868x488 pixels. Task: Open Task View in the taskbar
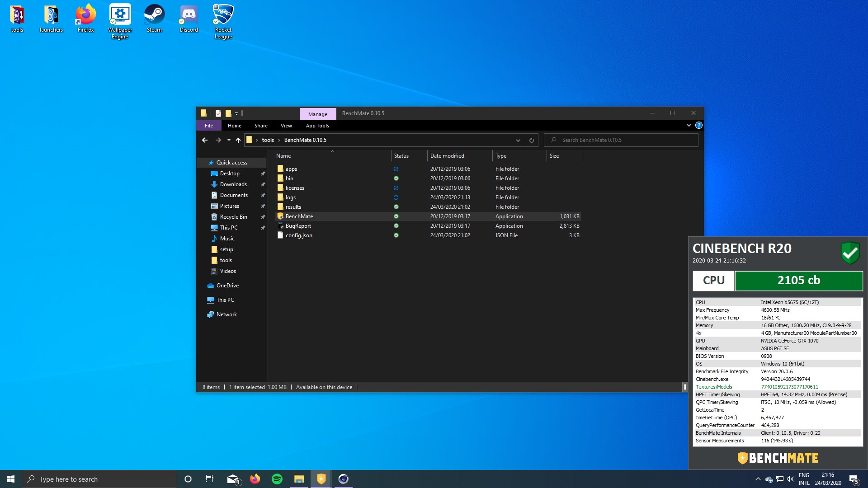point(210,479)
